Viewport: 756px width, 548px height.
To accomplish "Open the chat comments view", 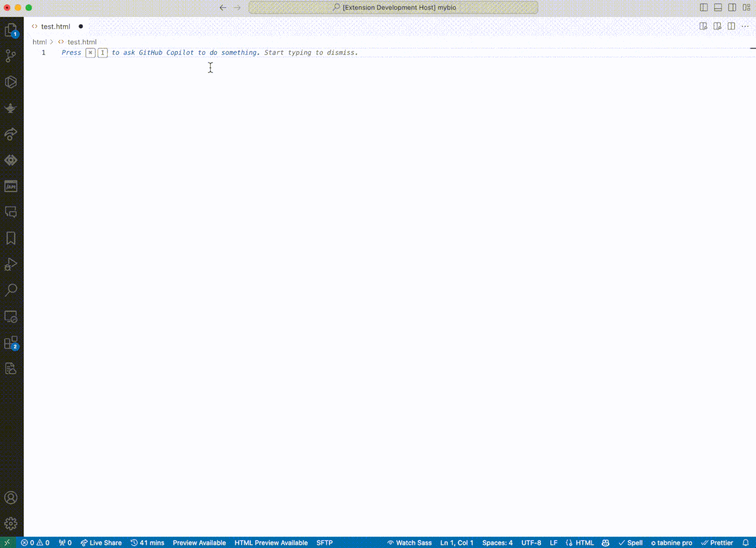I will tap(11, 212).
